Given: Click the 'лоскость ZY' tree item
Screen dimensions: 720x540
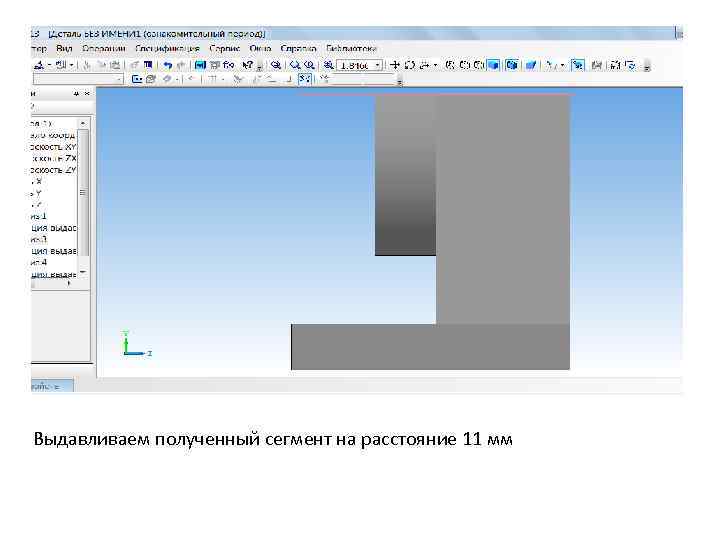Looking at the screenshot, I should (x=53, y=170).
